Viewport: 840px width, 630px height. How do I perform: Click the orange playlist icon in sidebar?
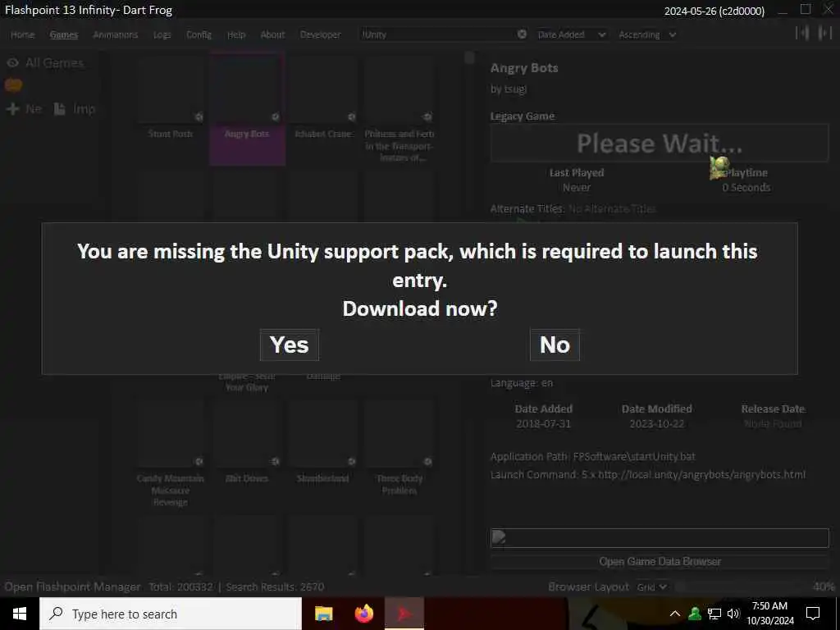coord(13,85)
